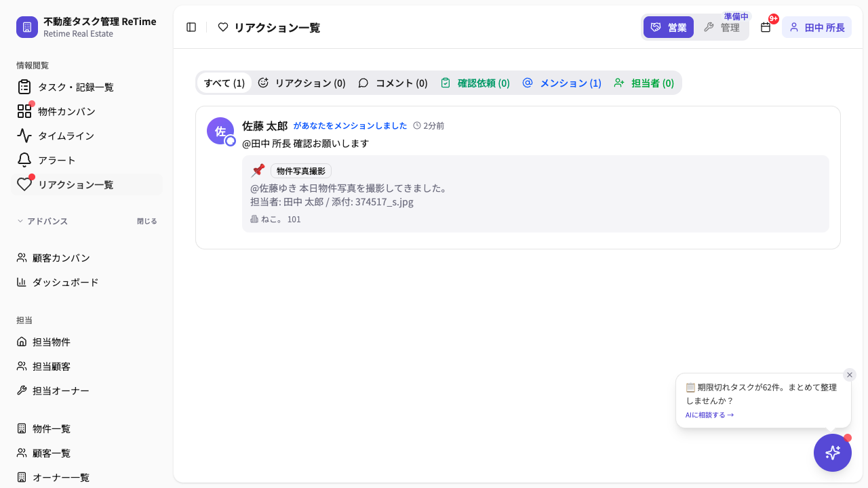
Task: Open 担当顧客 in sidebar
Action: point(87,366)
